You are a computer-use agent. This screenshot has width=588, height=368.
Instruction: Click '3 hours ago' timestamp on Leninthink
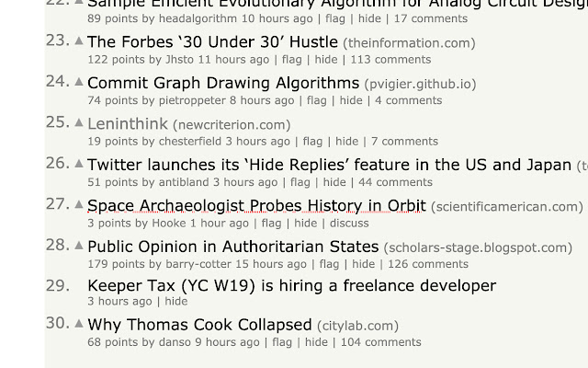coord(258,142)
